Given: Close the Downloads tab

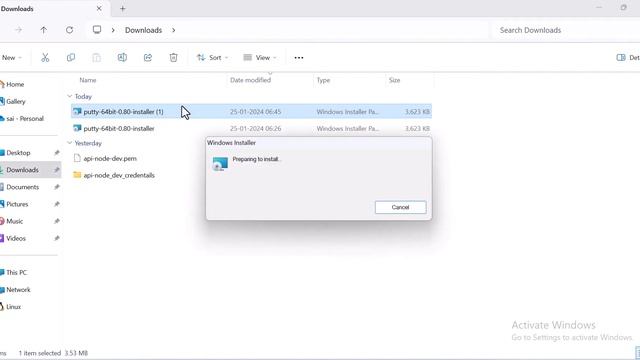Looking at the screenshot, I should tap(99, 8).
